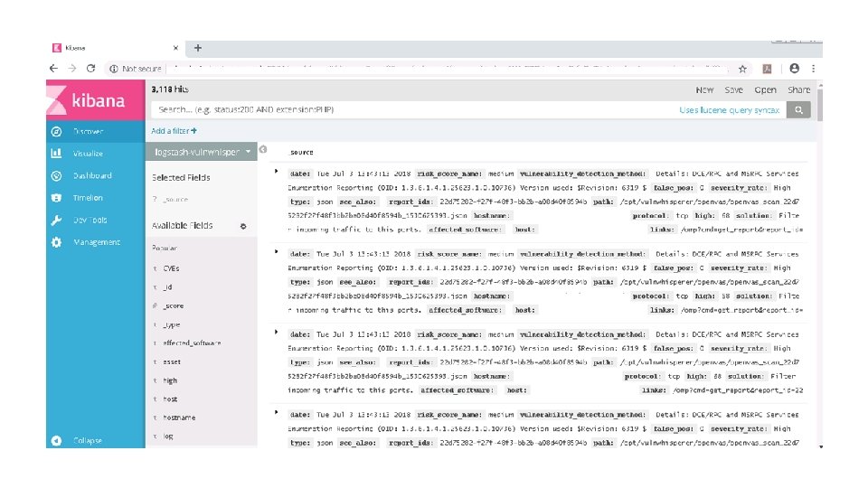Click the Not secure site info indicator
The height and width of the screenshot is (488, 868).
[136, 69]
